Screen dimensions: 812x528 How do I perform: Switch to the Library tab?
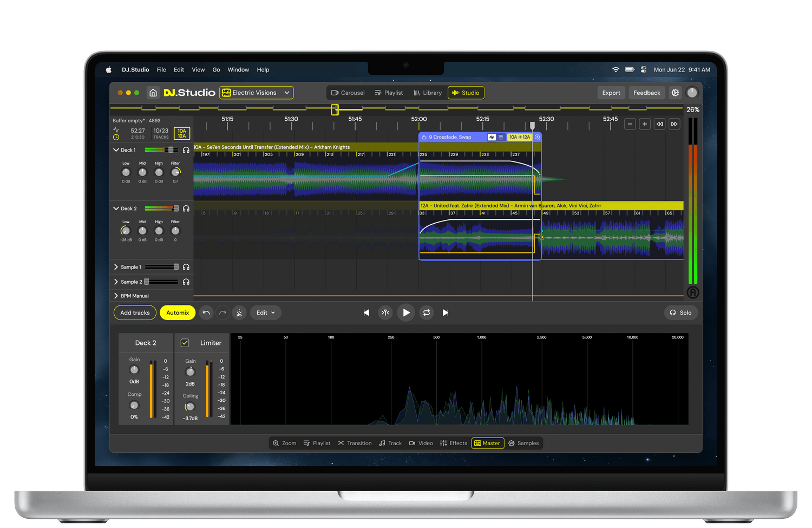[428, 93]
